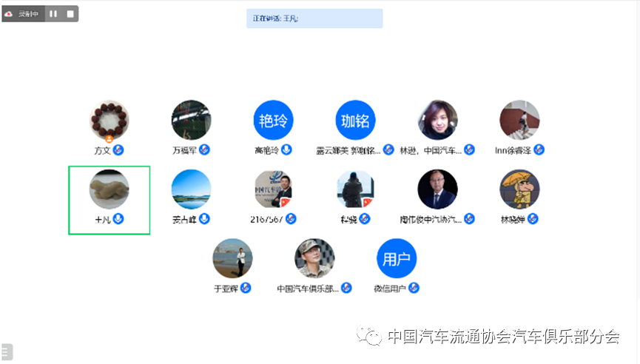Click the name label 2167567
Screen dimensions: 640x364
click(266, 220)
